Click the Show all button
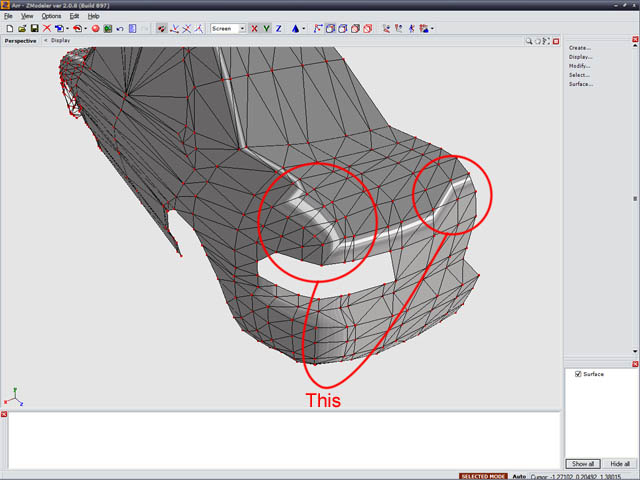This screenshot has width=640, height=480. pos(582,464)
